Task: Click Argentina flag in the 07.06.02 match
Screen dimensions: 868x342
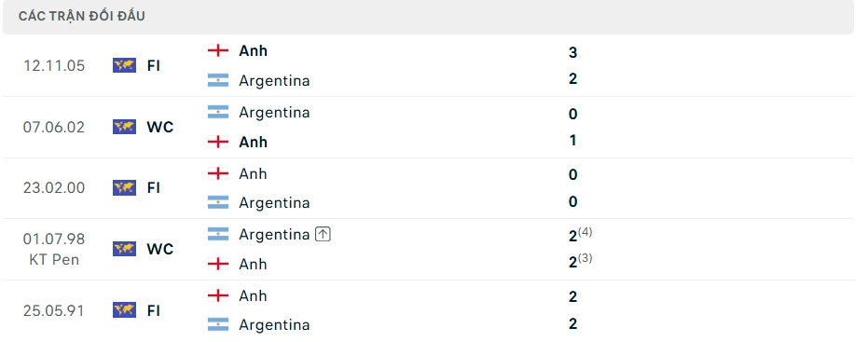Action: tap(218, 112)
